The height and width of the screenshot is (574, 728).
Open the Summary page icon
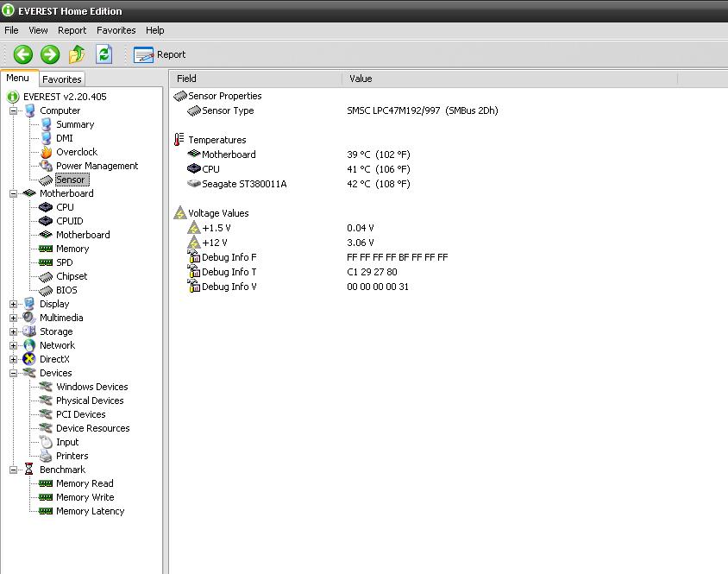click(x=46, y=124)
